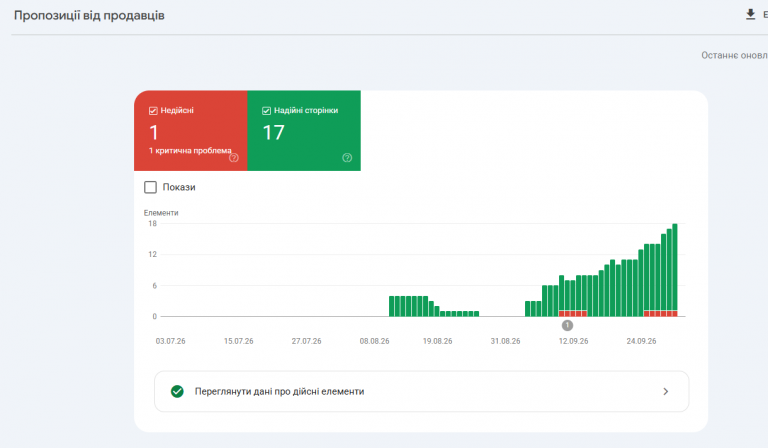
Task: Expand chevron on Переглянути дані row
Action: point(665,391)
